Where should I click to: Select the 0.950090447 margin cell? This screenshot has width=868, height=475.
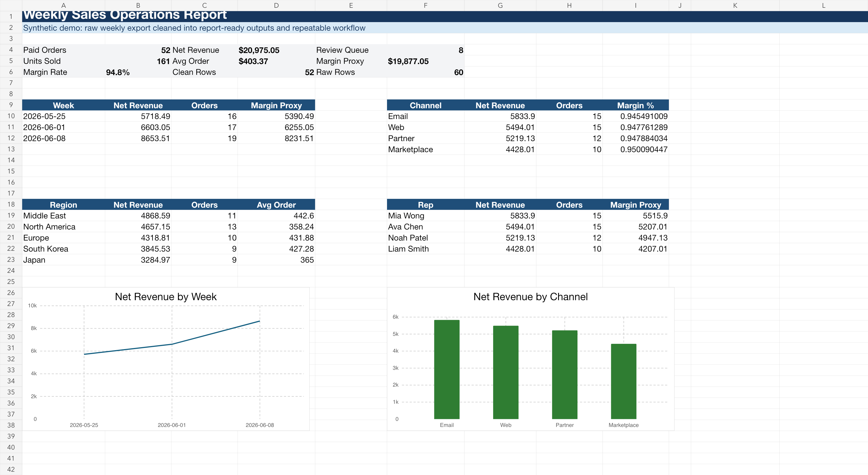point(636,149)
